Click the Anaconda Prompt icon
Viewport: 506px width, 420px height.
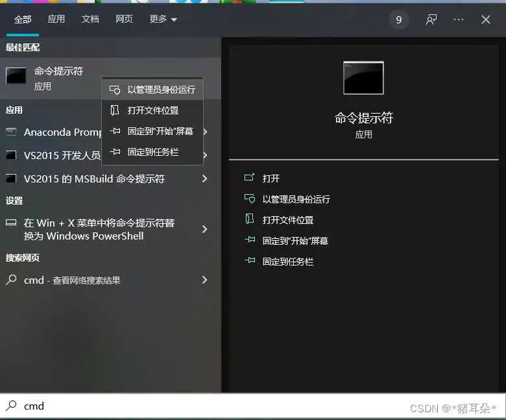pos(11,132)
